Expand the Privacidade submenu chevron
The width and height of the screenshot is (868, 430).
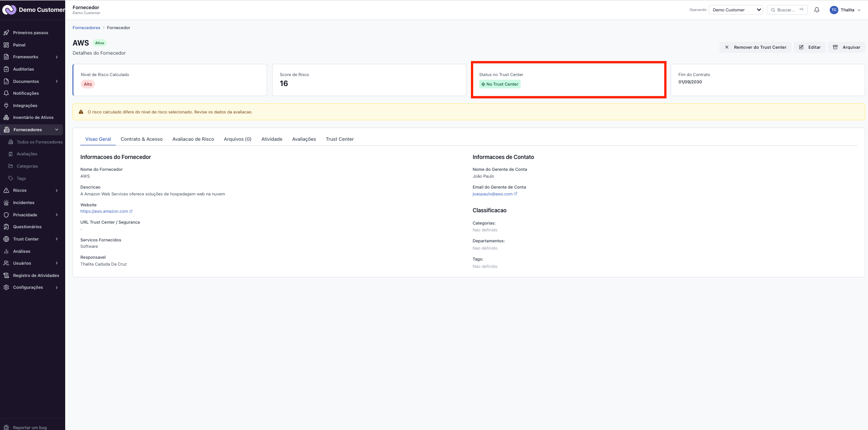57,215
